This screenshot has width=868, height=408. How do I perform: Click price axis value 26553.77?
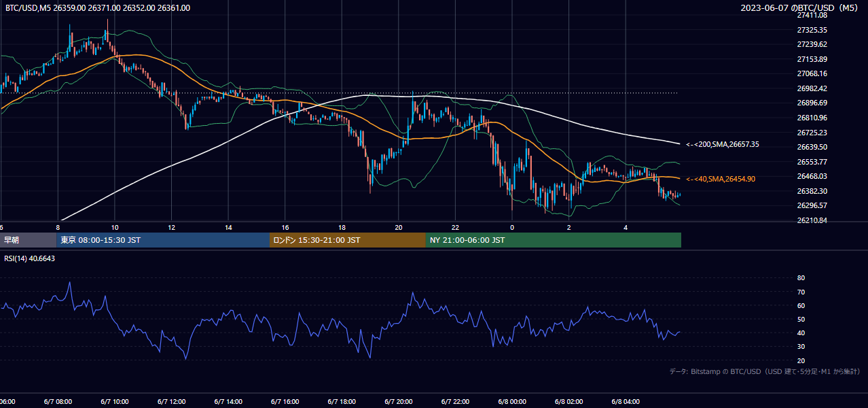pos(812,162)
